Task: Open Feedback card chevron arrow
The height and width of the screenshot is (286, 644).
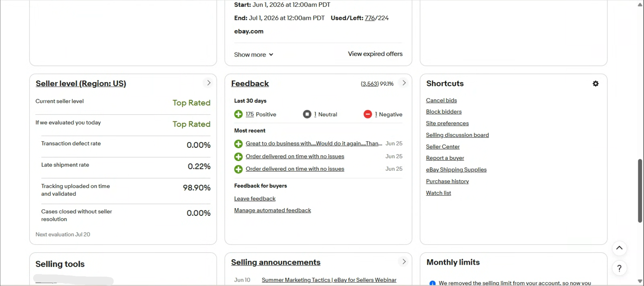Action: point(404,83)
